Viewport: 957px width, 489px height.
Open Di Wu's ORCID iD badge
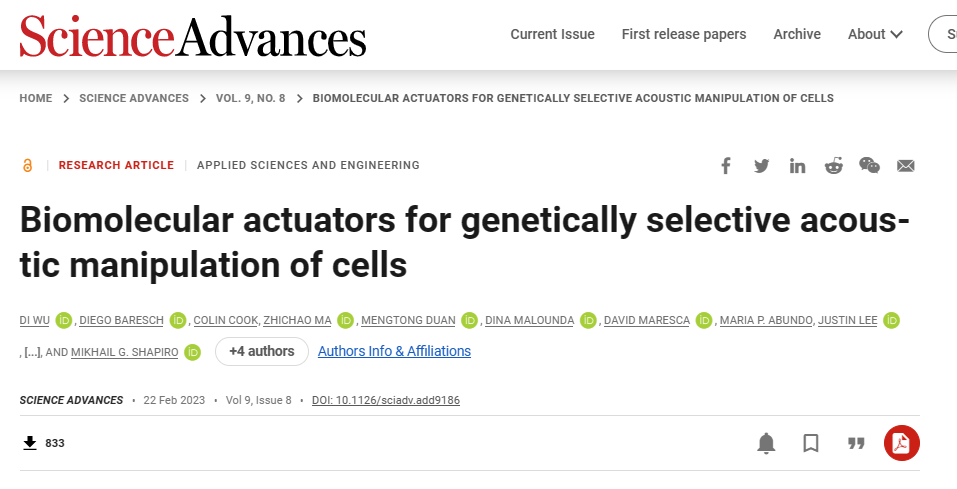63,320
